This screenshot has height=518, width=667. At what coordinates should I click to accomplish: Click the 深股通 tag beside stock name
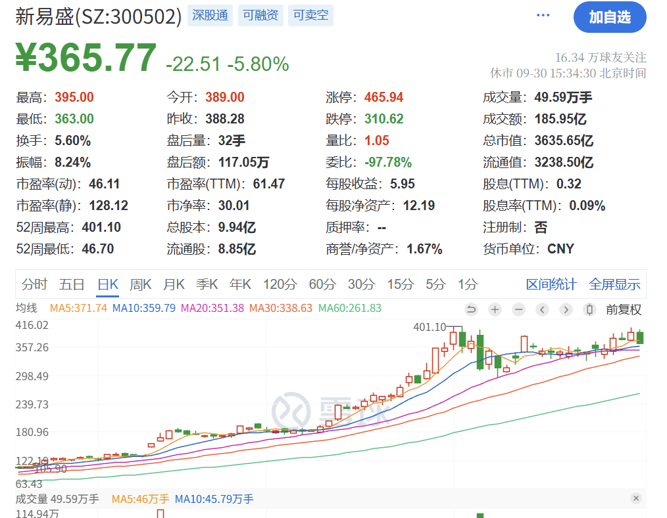coord(209,17)
